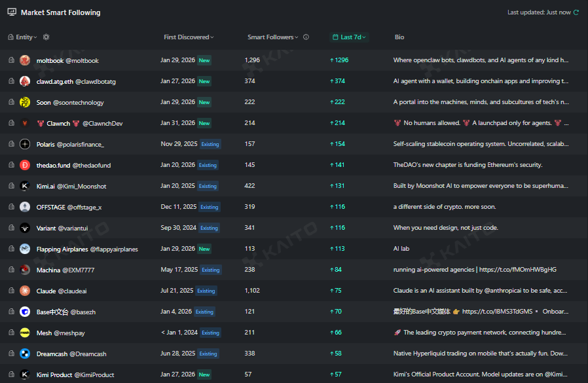Viewport: 588px width, 383px height.
Task: Click the '< Jan 1, 2024' date cell
Action: [x=179, y=333]
